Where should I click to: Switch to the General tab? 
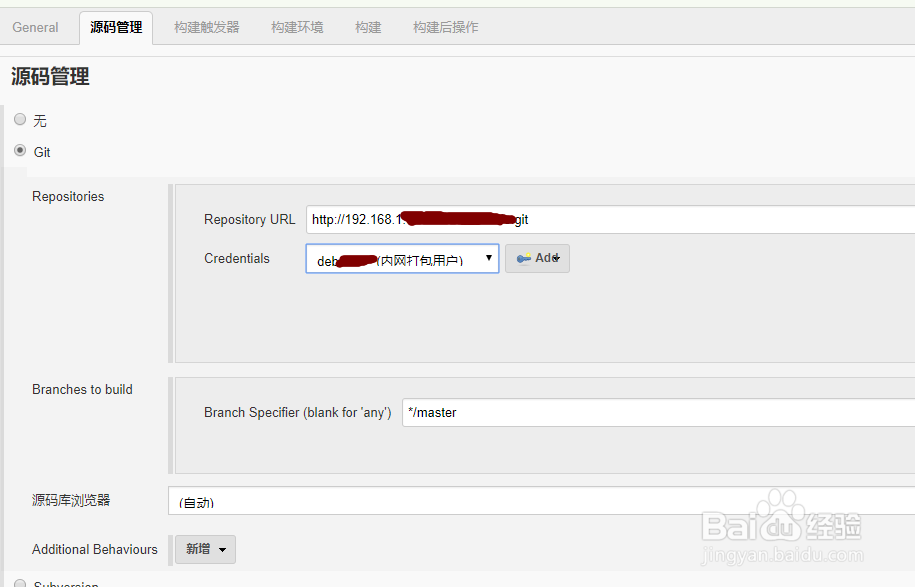pos(36,28)
